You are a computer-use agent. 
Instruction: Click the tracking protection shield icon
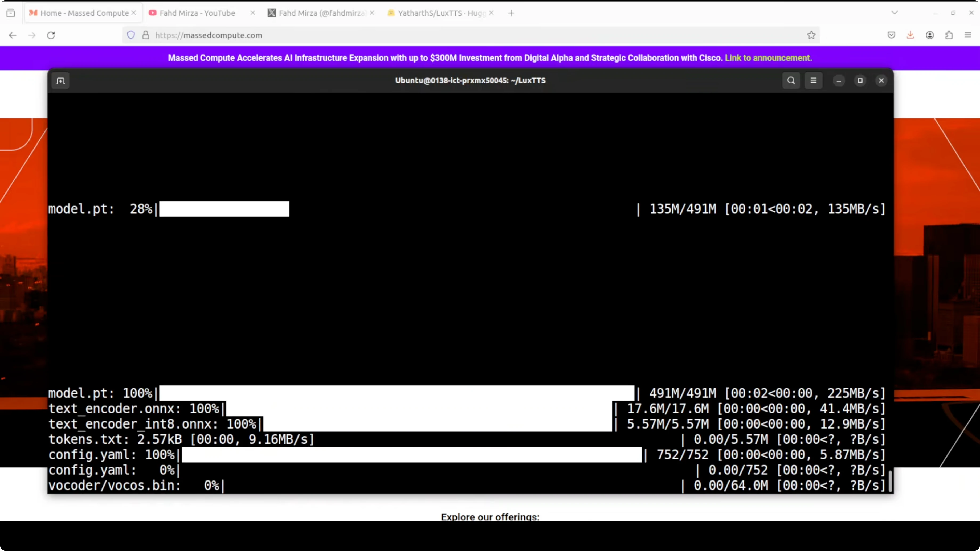click(x=131, y=35)
